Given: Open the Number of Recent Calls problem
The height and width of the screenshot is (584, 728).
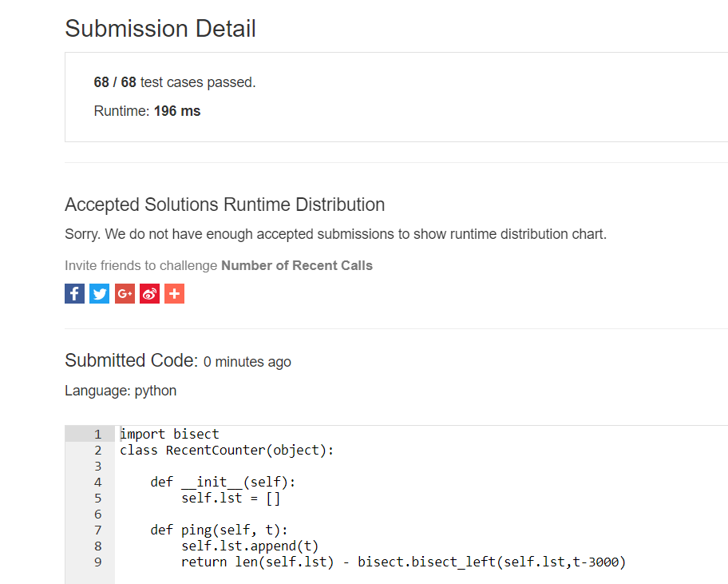Looking at the screenshot, I should [x=296, y=265].
